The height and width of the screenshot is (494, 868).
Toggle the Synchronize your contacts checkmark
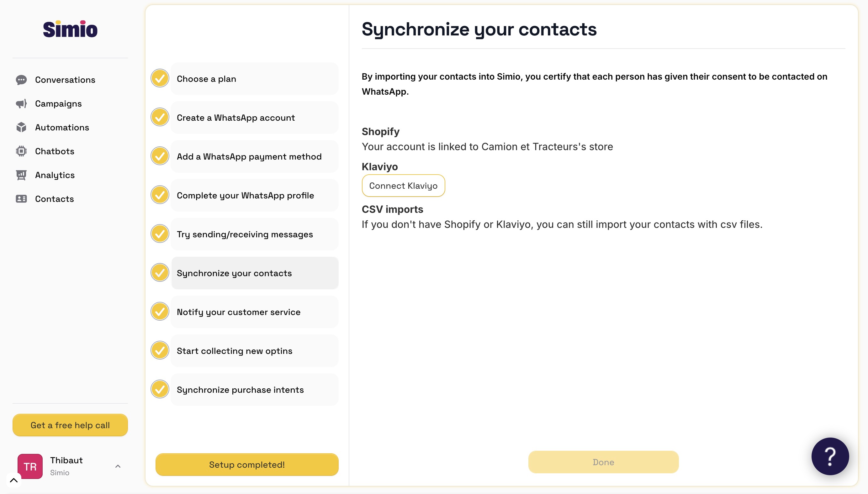click(x=160, y=273)
